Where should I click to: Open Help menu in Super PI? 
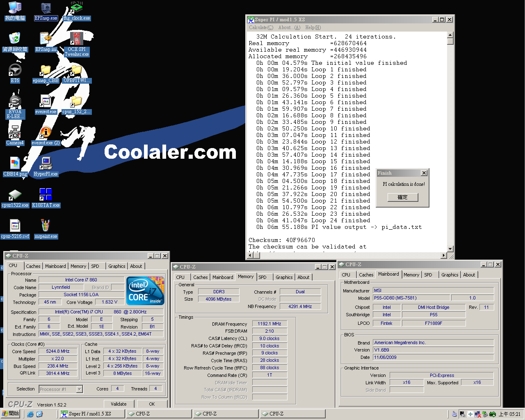pos(313,27)
